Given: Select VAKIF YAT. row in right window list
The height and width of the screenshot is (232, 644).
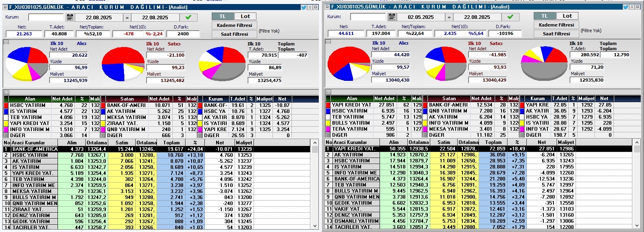Looking at the screenshot, I should pos(479,209).
